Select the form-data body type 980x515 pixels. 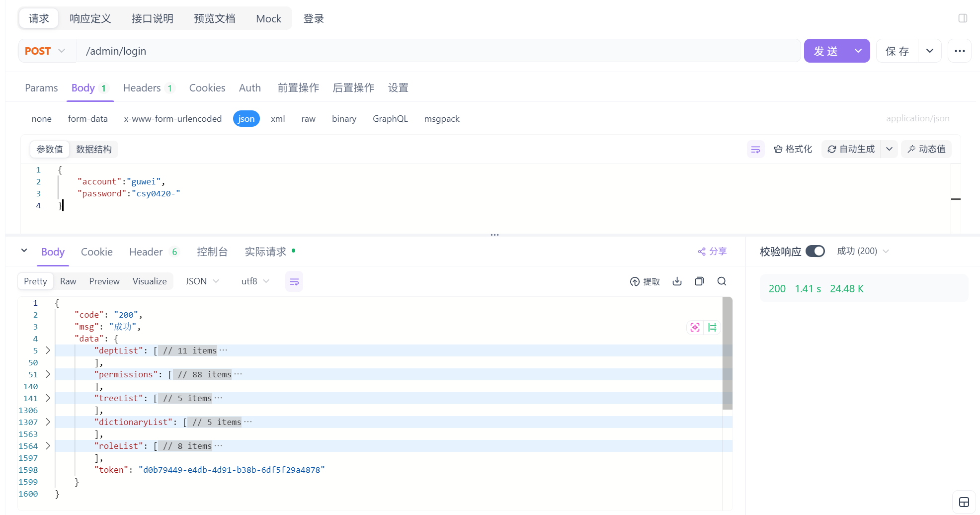coord(88,119)
